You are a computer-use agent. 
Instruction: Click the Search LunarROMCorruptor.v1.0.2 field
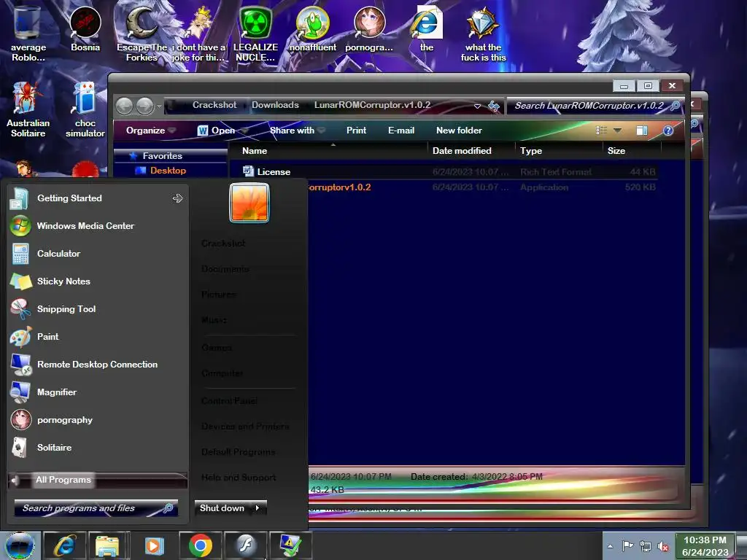[595, 106]
